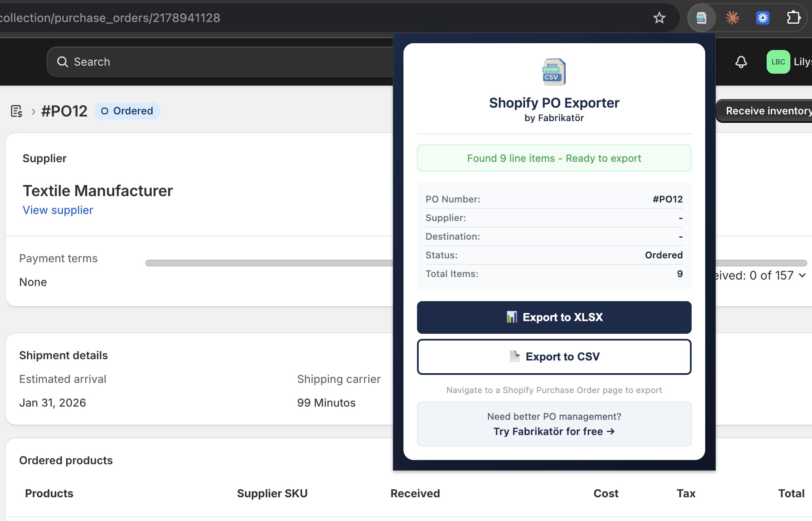Click Export to XLSX button
This screenshot has height=521, width=812.
[554, 317]
